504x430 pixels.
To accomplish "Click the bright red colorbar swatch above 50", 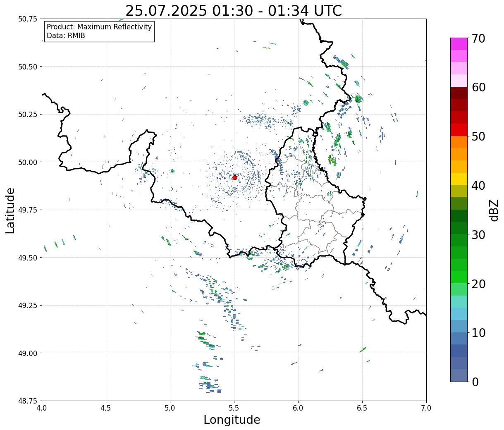I will (x=459, y=130).
